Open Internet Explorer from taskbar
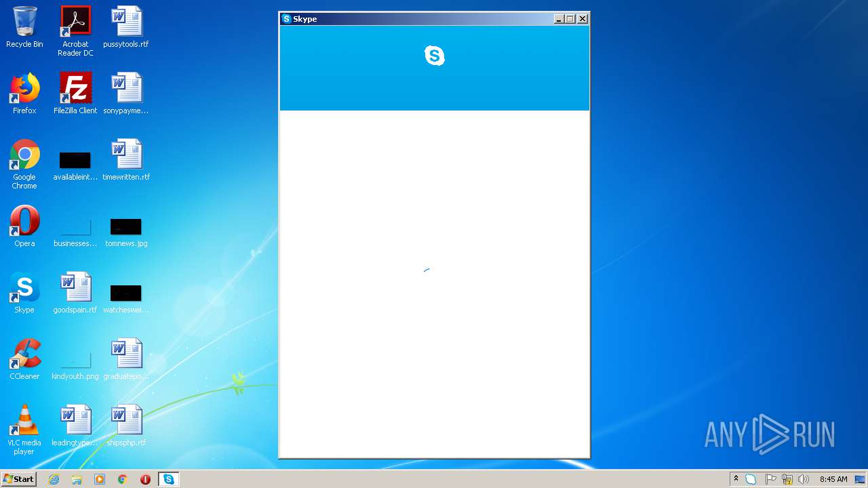The width and height of the screenshot is (868, 488). click(54, 479)
